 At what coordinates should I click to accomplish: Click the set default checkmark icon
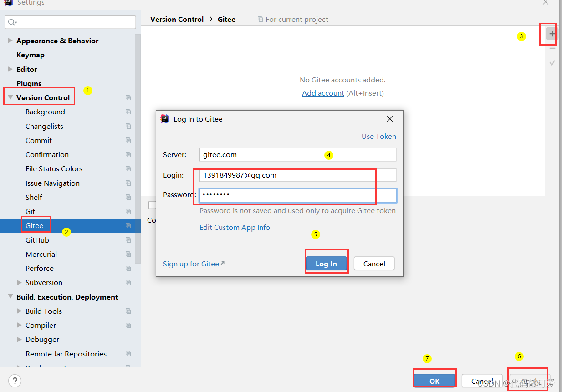(552, 63)
